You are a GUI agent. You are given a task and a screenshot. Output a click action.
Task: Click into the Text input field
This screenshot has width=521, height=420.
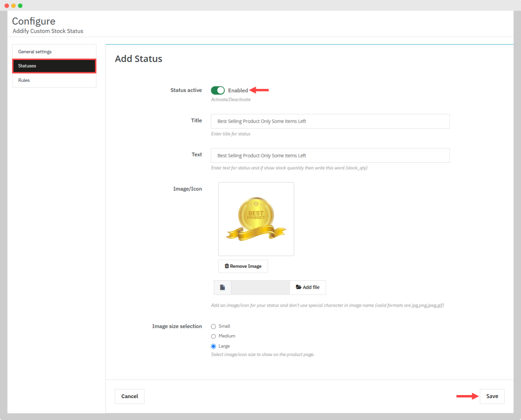(330, 156)
